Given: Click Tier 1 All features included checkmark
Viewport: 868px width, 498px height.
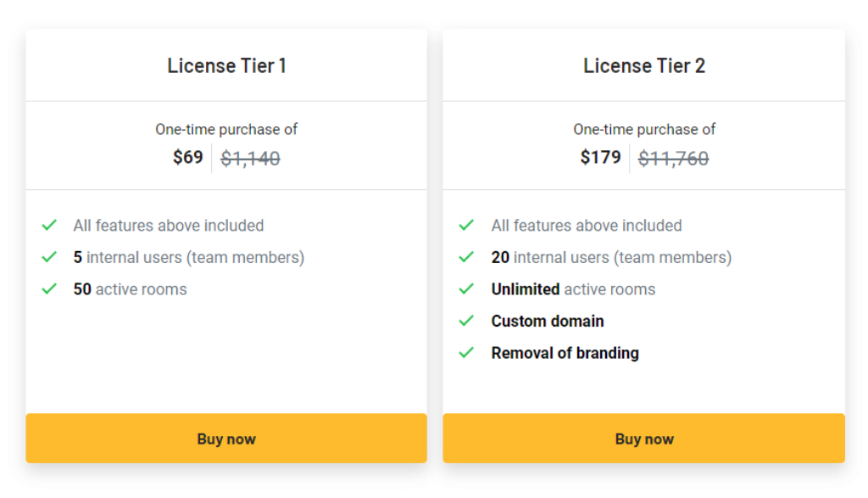Looking at the screenshot, I should [x=50, y=225].
